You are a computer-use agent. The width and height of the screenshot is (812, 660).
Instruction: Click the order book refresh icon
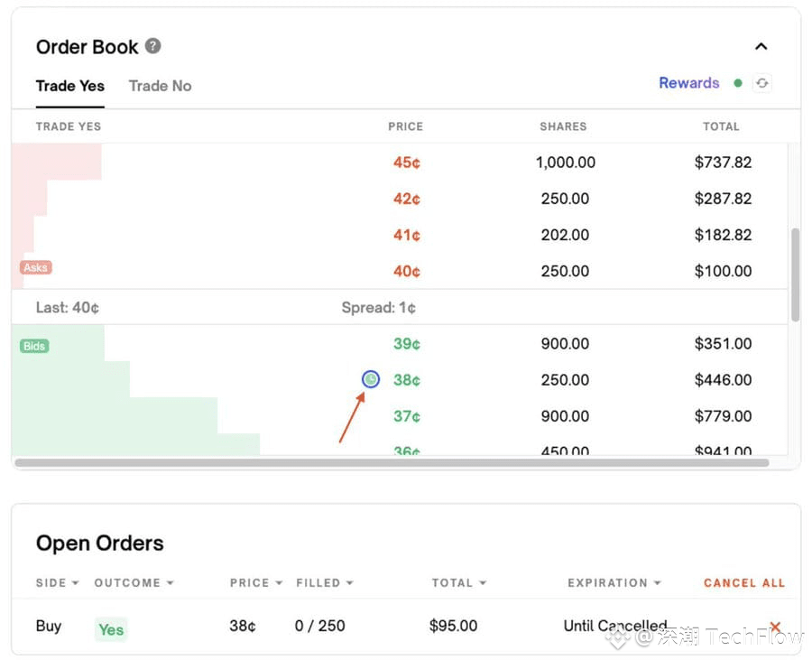pyautogui.click(x=762, y=83)
